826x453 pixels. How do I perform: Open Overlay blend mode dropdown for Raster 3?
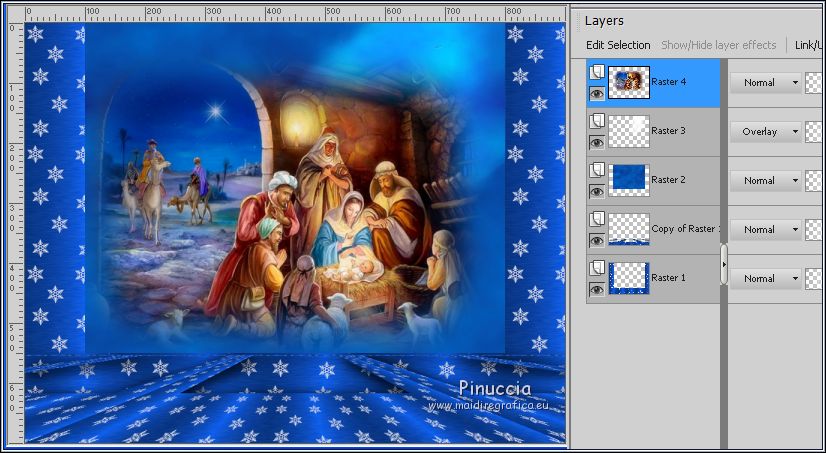tap(765, 132)
